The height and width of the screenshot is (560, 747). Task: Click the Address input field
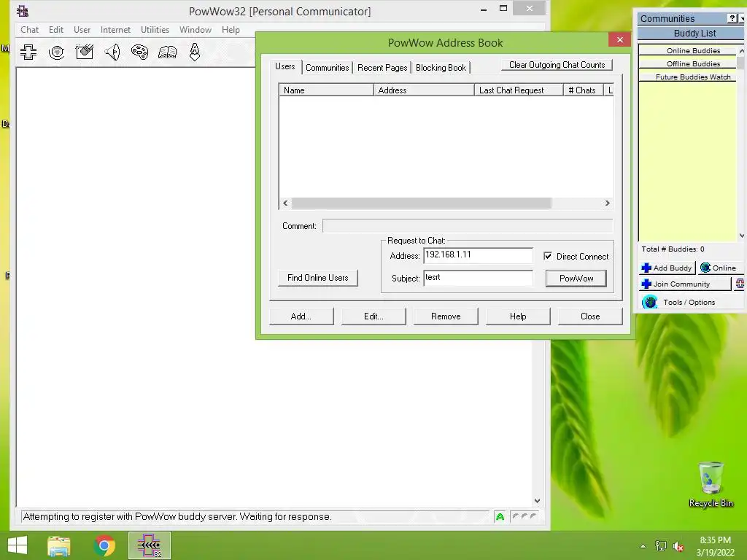click(x=478, y=255)
